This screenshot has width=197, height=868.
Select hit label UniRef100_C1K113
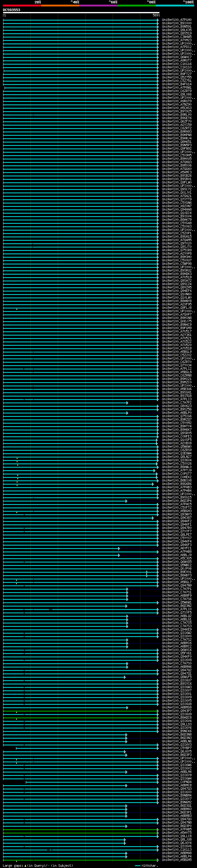[x=177, y=850]
